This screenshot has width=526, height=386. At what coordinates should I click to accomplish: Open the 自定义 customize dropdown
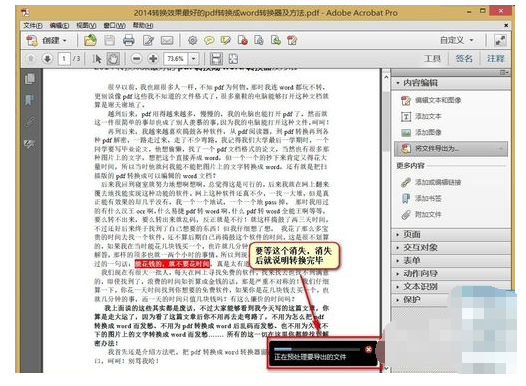coord(457,41)
